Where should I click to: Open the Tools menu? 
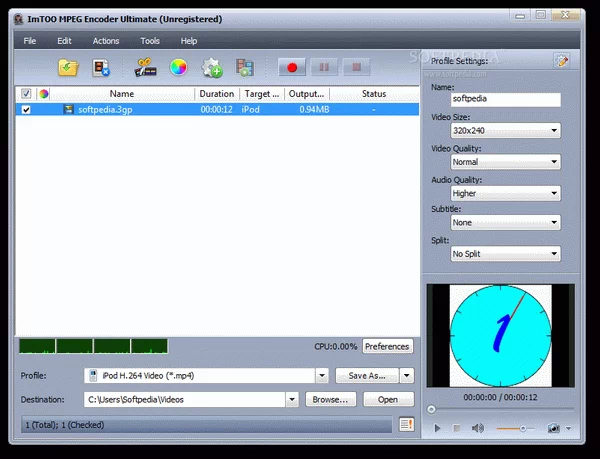tap(150, 41)
